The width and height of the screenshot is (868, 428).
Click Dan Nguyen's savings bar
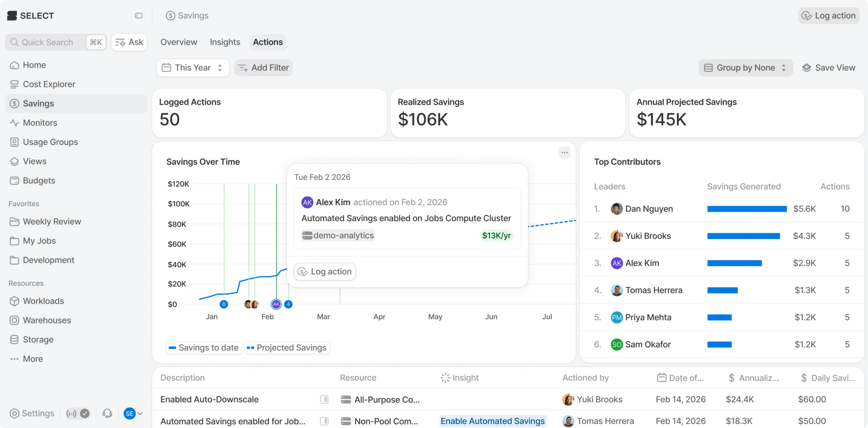coord(747,209)
